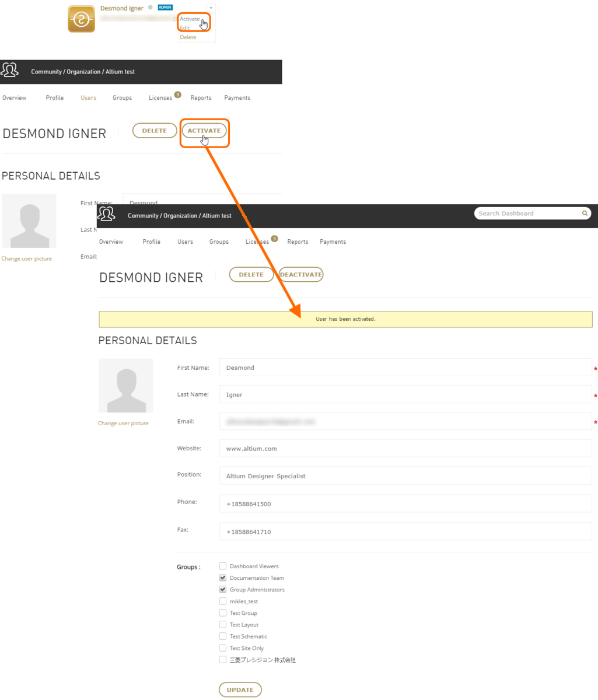Click the ADMIN badge next to Desmond Igner
Screen dimensions: 598x700
[x=165, y=8]
